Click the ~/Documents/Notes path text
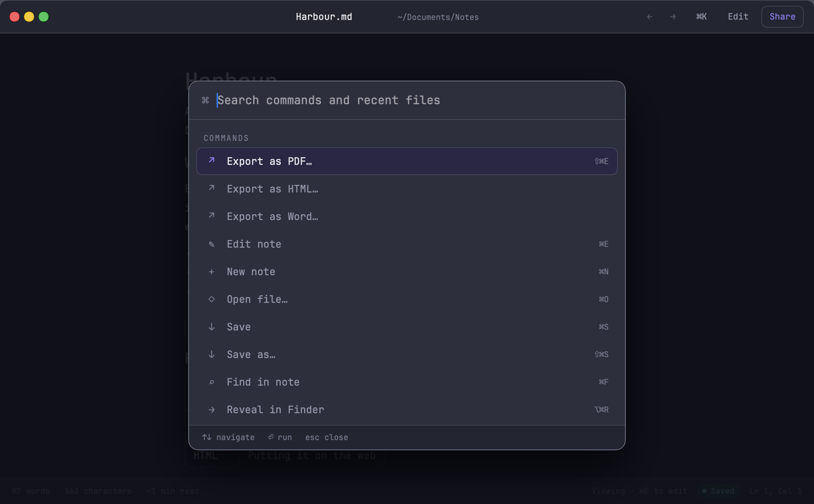Image resolution: width=814 pixels, height=504 pixels. (x=438, y=17)
